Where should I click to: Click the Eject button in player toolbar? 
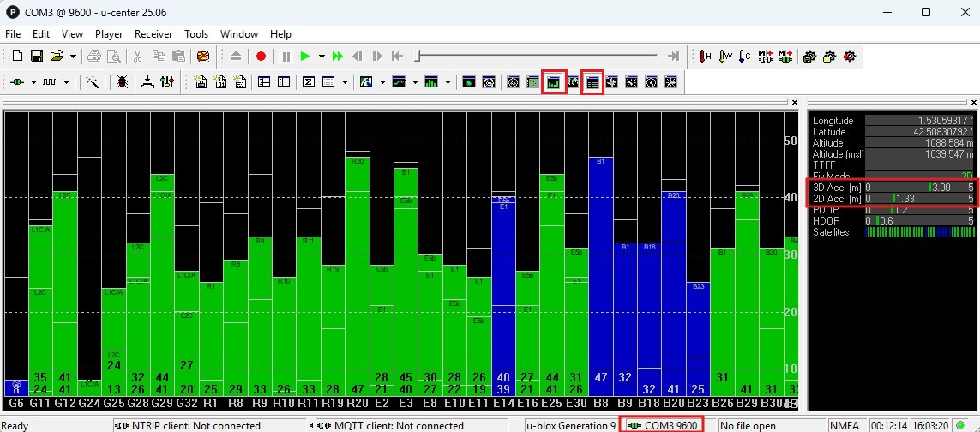pyautogui.click(x=237, y=57)
